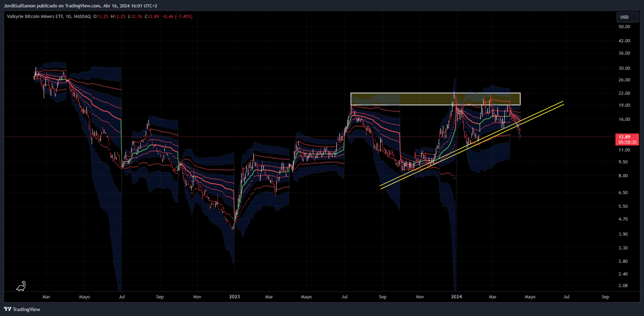This screenshot has width=644, height=316.
Task: Click the 50.00 price axis label
Action: click(x=624, y=27)
